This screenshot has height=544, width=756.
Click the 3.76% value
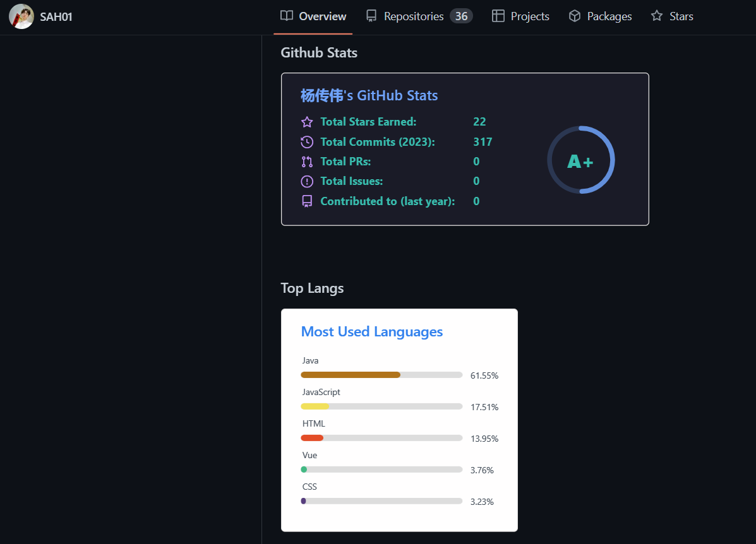482,470
